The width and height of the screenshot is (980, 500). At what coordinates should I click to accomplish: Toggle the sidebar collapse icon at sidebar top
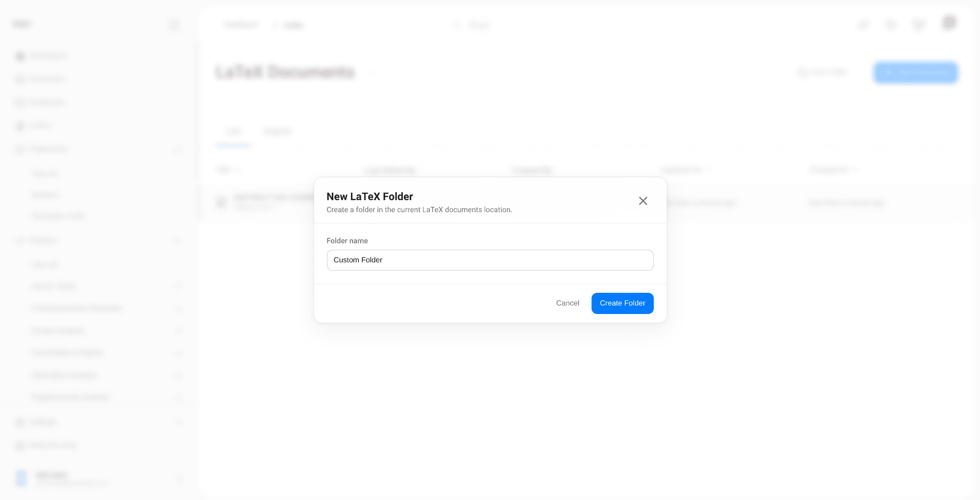pos(174,25)
